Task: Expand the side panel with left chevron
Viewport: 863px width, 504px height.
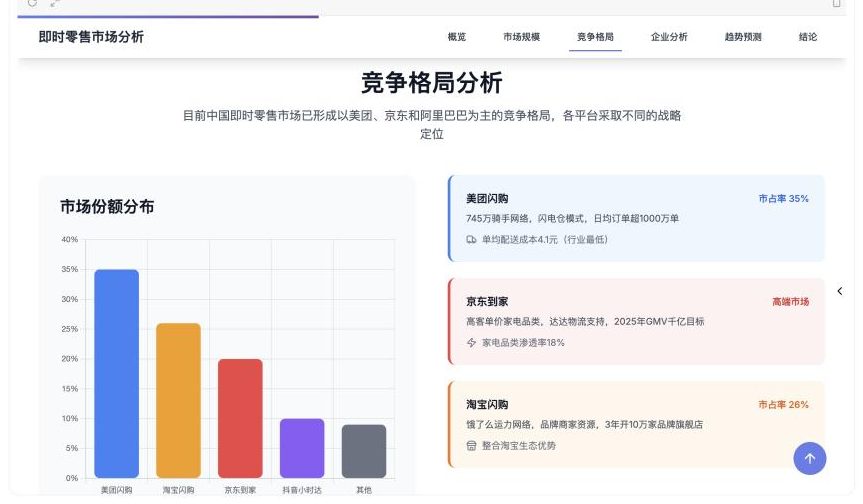Action: pyautogui.click(x=840, y=291)
